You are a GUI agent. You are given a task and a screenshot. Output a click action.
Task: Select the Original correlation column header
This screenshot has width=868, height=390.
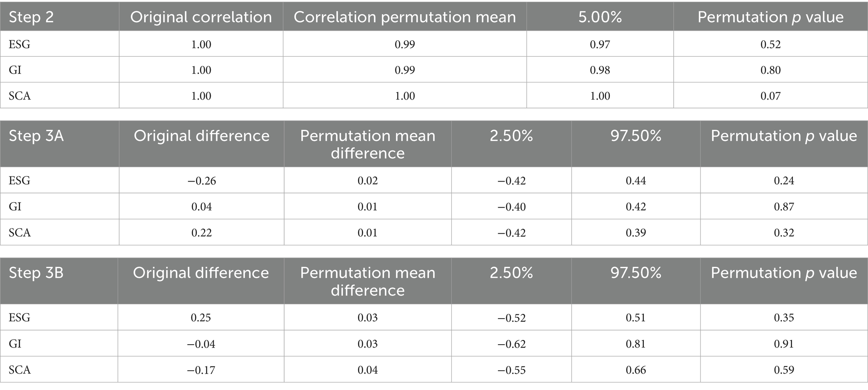click(201, 17)
